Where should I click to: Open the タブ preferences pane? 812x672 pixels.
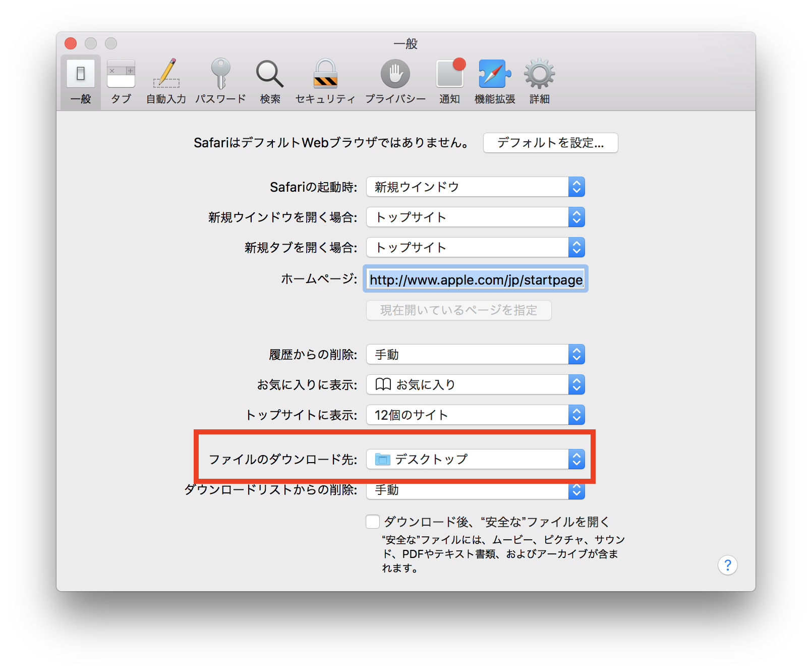click(121, 81)
